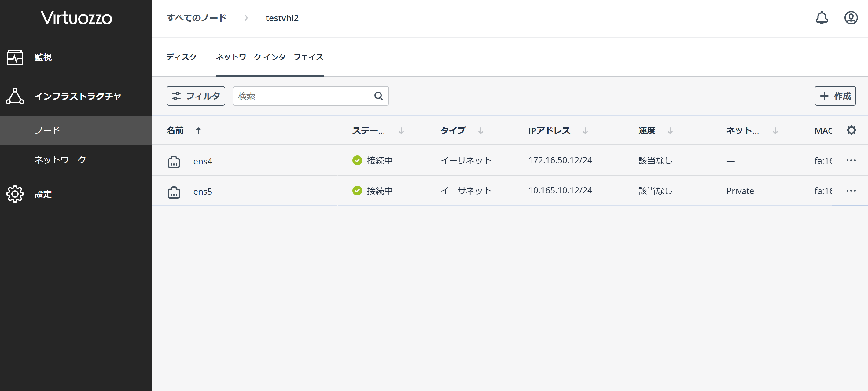Open the ens4 row actions ellipsis menu
The height and width of the screenshot is (391, 868).
point(851,161)
